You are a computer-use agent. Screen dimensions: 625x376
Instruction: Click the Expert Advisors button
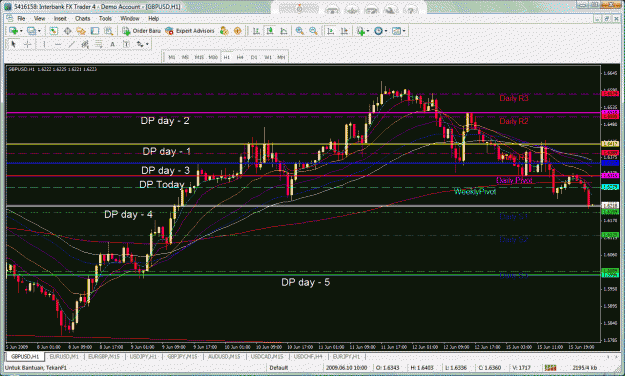click(x=190, y=31)
